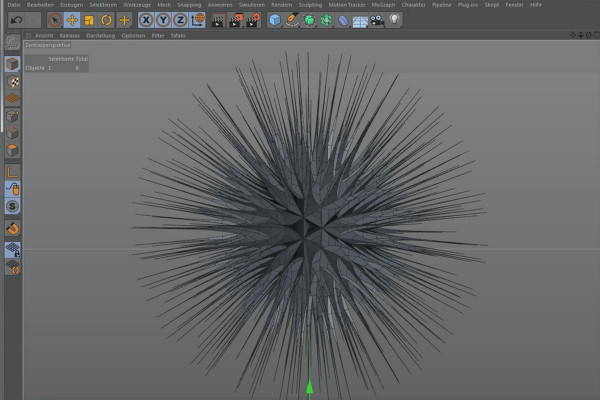Image resolution: width=600 pixels, height=400 pixels.
Task: Switch to Model mode
Action: [12, 64]
